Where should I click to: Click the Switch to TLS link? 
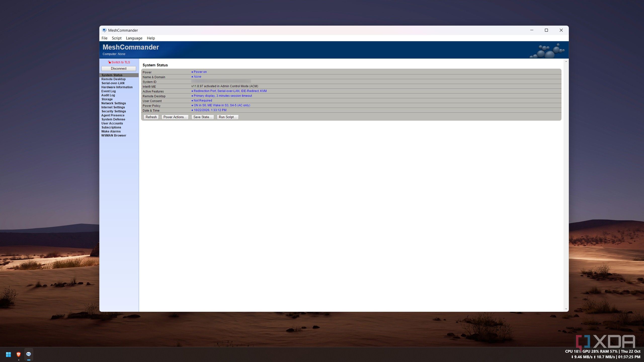(x=121, y=62)
